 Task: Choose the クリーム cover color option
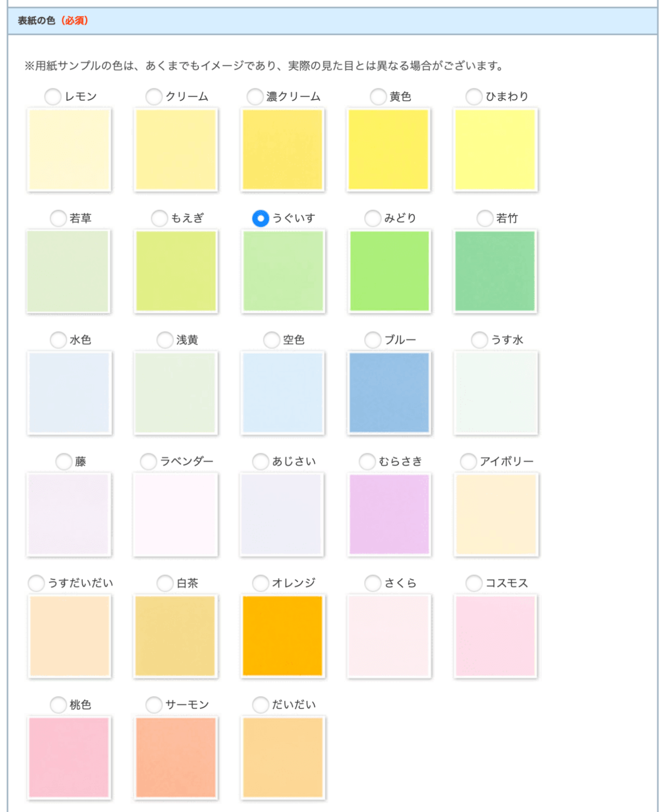[x=154, y=96]
